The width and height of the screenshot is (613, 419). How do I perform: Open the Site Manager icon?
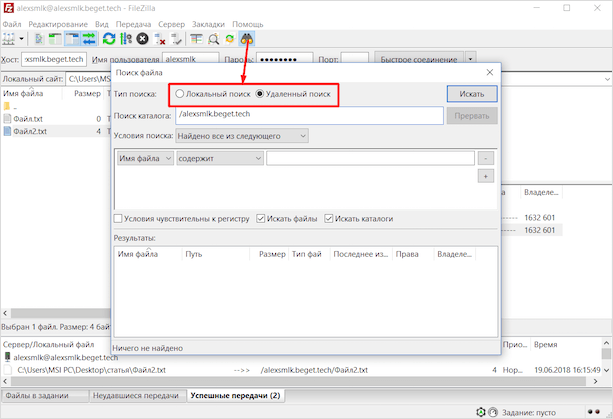(11, 39)
